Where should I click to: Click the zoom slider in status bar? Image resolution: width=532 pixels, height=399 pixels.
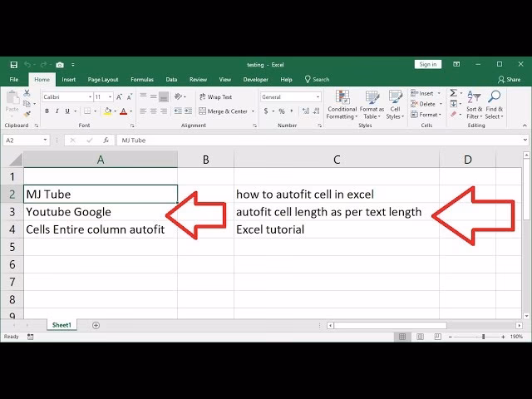click(482, 337)
